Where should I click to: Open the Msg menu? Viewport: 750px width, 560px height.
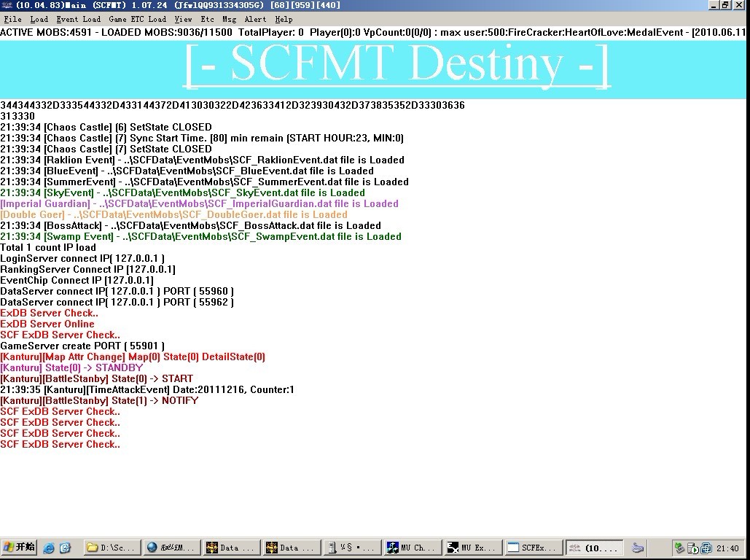pos(230,19)
